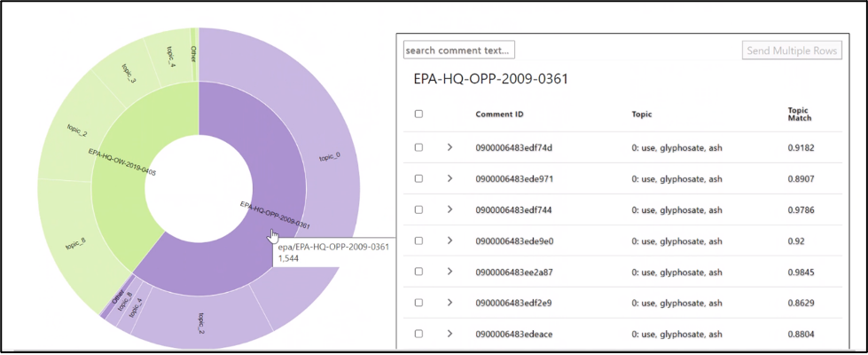Screen dimensions: 868x355
Task: Click comment ID 0900006483edeace
Action: [x=514, y=334]
